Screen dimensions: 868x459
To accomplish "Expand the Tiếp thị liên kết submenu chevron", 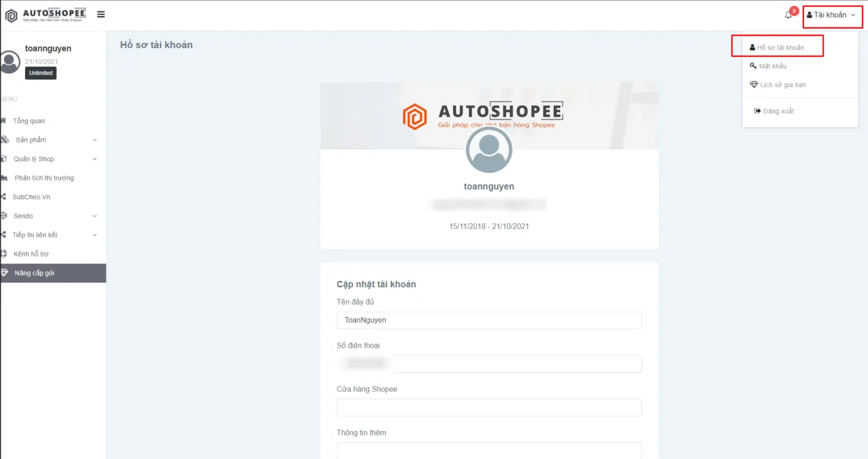I will (95, 235).
